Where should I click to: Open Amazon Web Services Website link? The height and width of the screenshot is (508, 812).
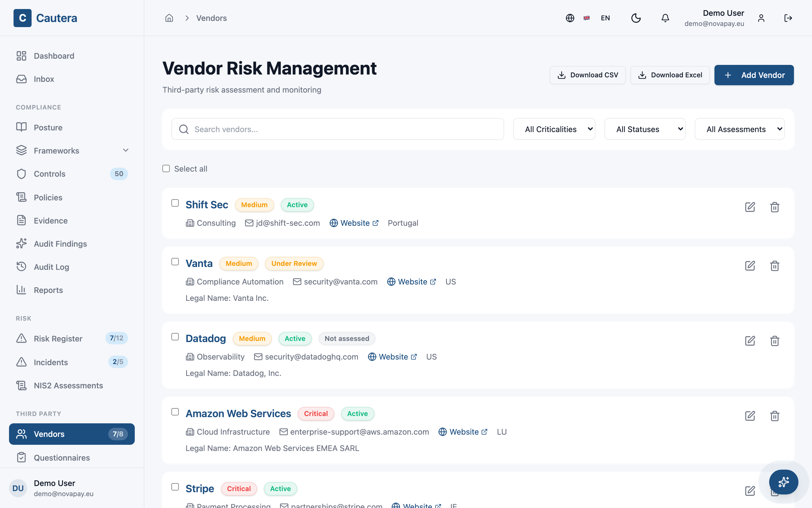[x=463, y=432]
